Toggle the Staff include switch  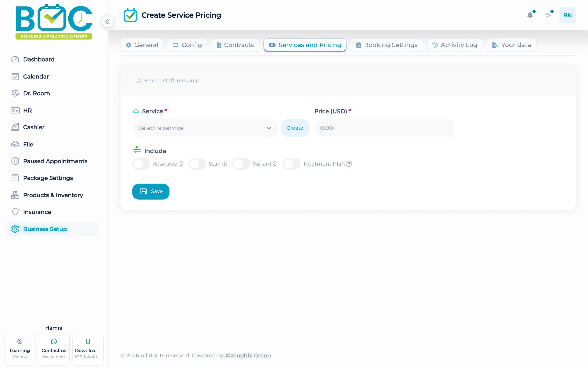[197, 164]
